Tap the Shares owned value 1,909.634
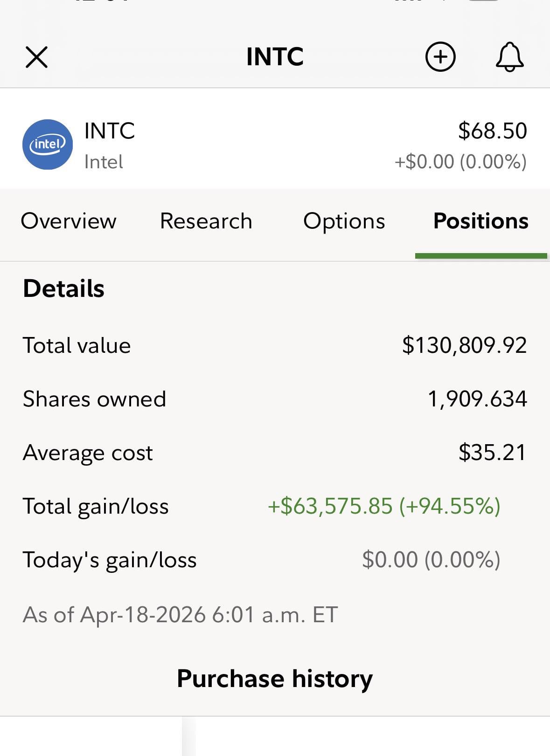Viewport: 550px width, 756px height. click(477, 399)
